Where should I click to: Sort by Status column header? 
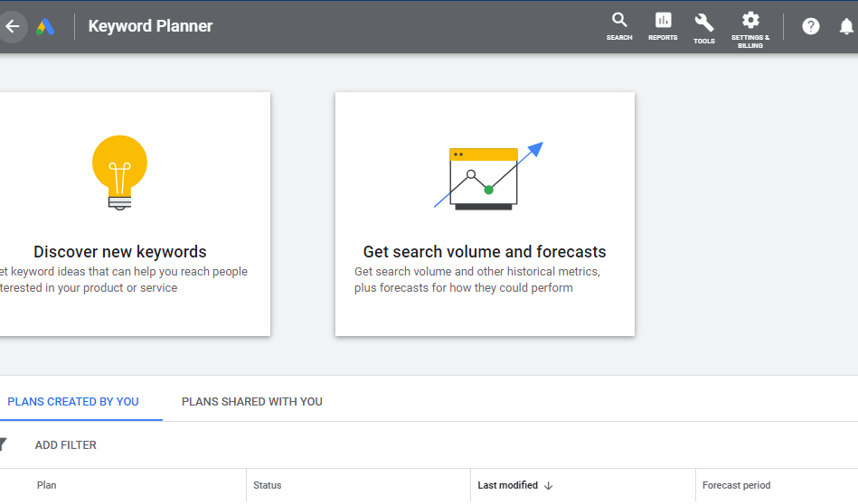click(x=267, y=485)
